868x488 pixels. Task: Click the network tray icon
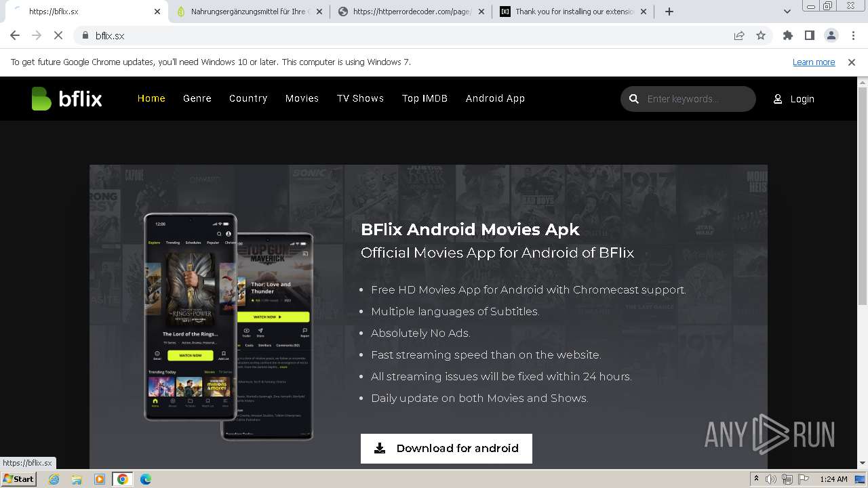pyautogui.click(x=787, y=479)
